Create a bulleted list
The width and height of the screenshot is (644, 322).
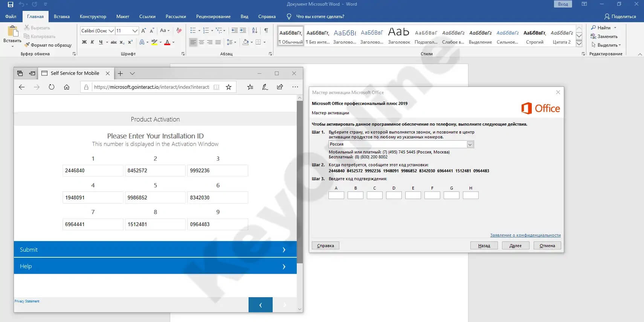193,30
